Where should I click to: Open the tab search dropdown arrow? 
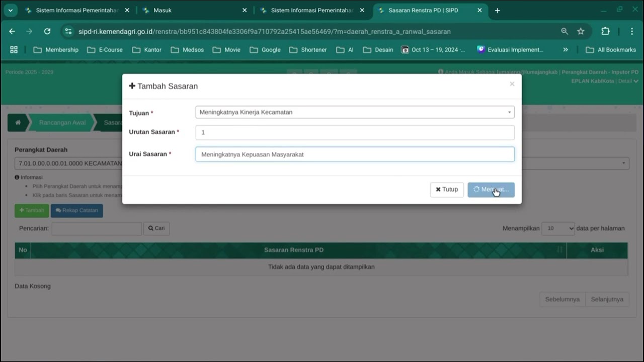[10, 10]
